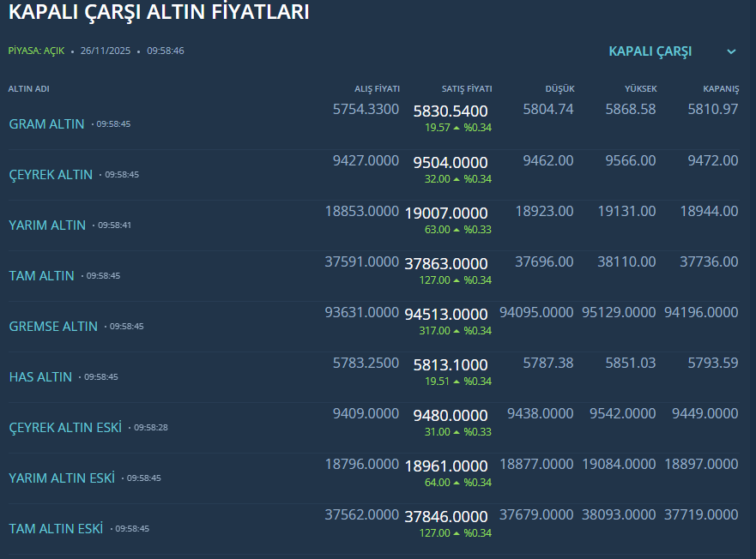Viewport: 756px width, 559px height.
Task: Click the HAS ALTIN selling price 5813.1000
Action: point(451,364)
